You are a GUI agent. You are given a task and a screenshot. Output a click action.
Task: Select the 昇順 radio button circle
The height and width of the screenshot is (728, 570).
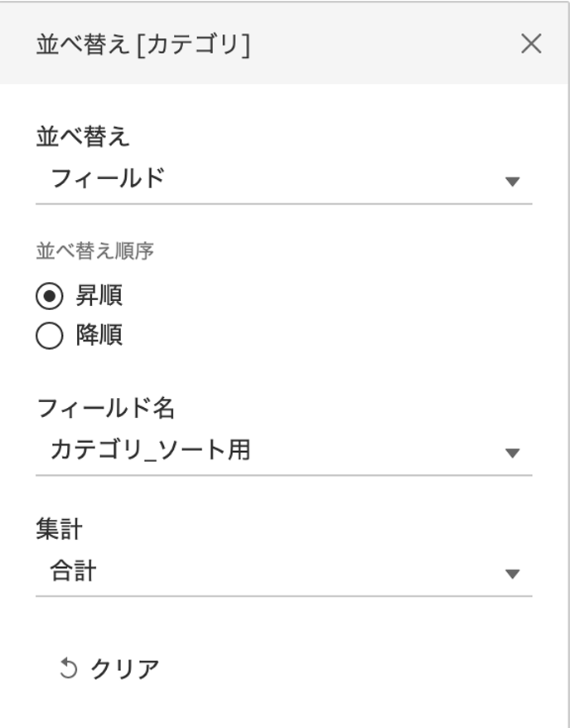click(x=50, y=295)
